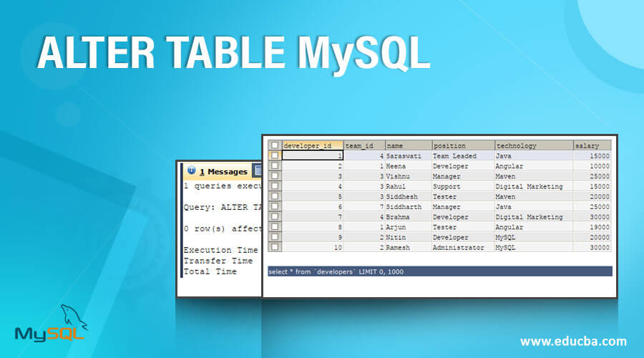Click the 'Execution Time' message line
Screen dimensions: 644x358
(x=220, y=250)
